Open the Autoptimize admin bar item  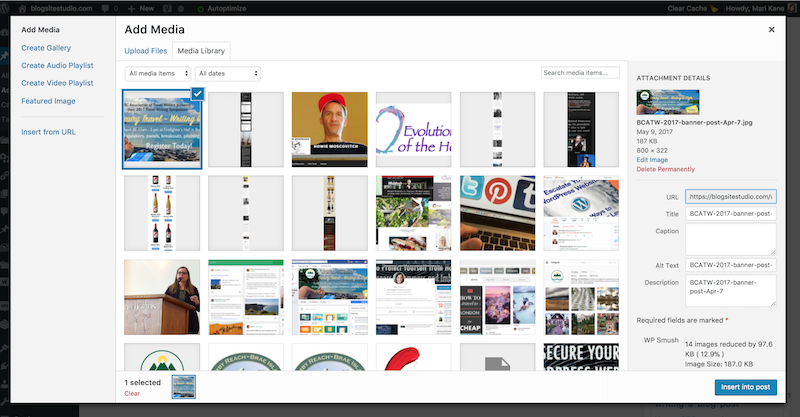[222, 8]
